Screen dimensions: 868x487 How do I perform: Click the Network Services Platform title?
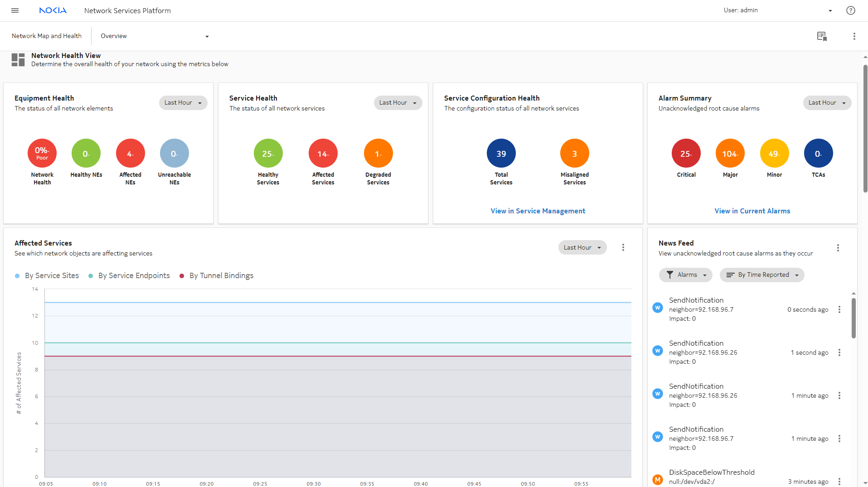click(127, 10)
